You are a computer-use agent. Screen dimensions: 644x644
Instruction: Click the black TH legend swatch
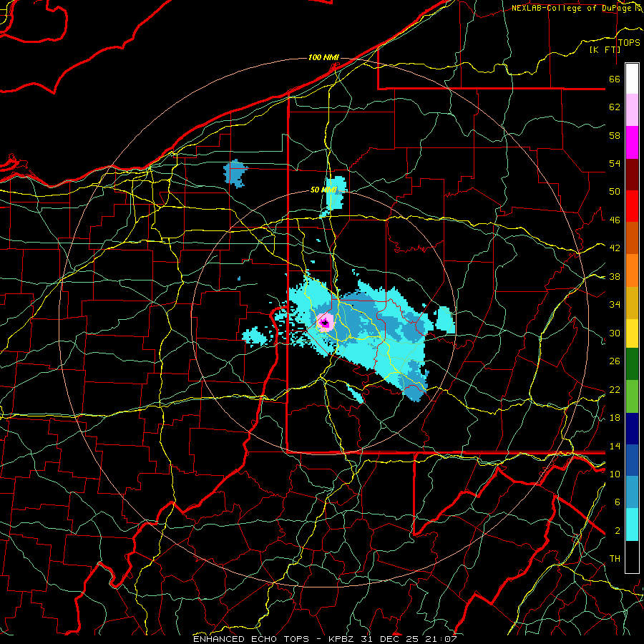click(x=632, y=557)
